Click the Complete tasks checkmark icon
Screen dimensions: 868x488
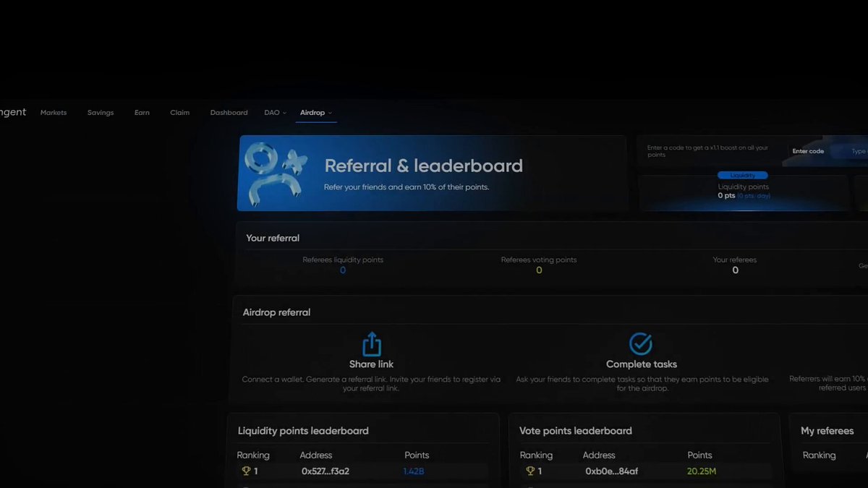click(641, 343)
